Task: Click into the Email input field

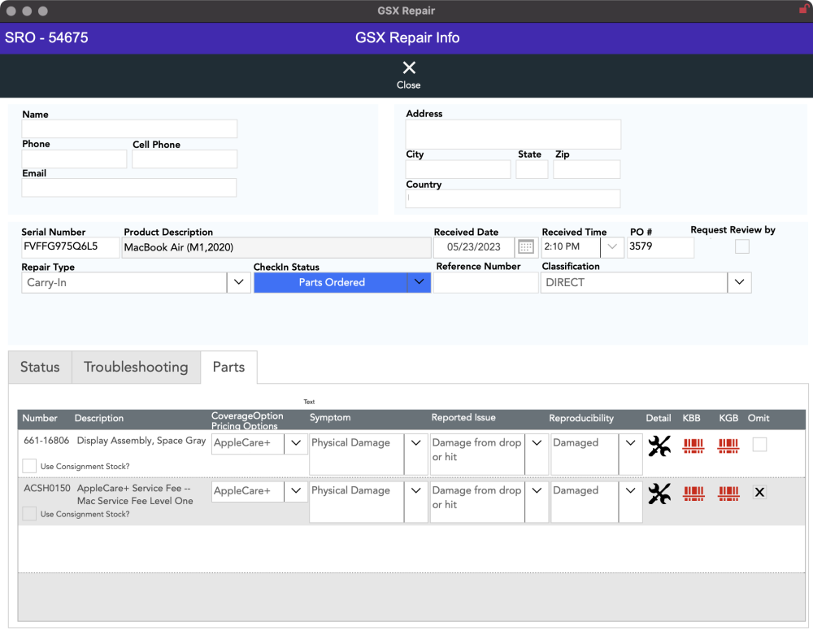Action: [x=128, y=188]
